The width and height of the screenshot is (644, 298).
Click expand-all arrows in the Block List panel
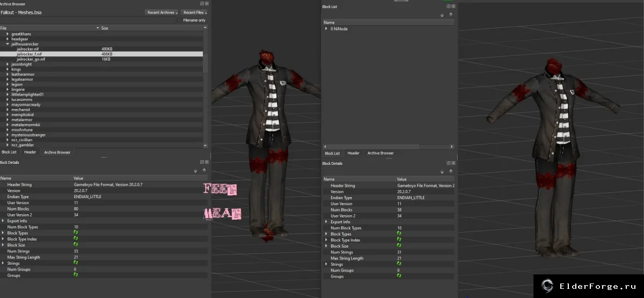tap(442, 15)
